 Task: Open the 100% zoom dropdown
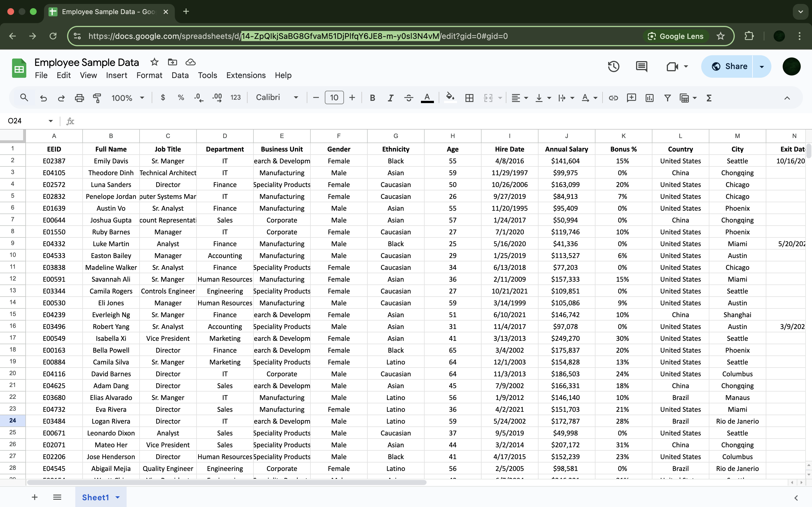(x=127, y=98)
